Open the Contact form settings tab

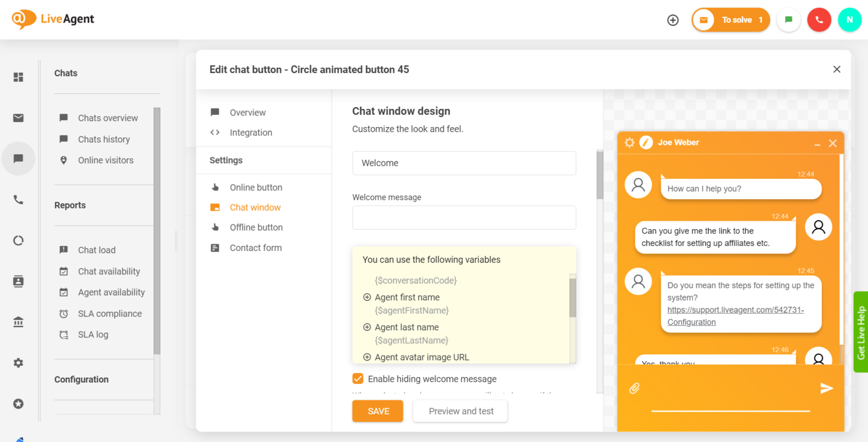(256, 248)
